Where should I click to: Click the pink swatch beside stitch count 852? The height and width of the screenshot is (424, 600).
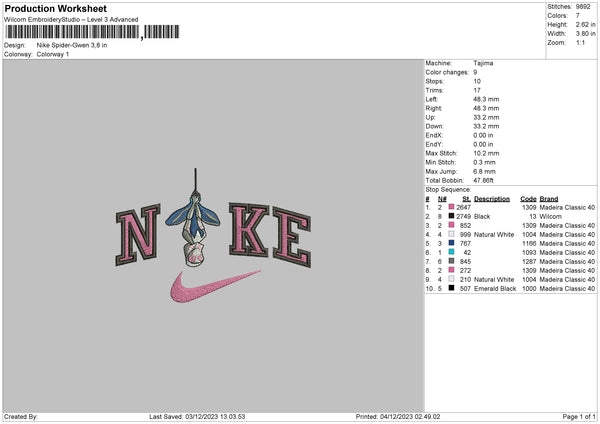(x=452, y=225)
